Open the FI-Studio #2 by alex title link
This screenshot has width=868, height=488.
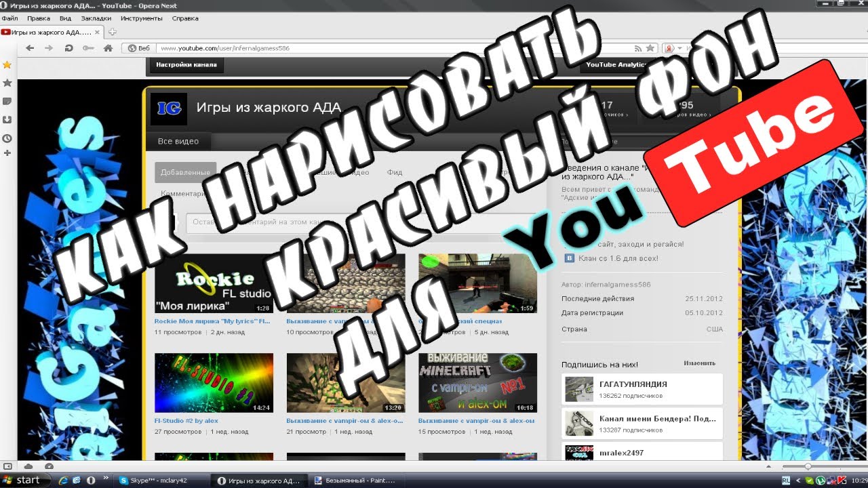click(186, 420)
